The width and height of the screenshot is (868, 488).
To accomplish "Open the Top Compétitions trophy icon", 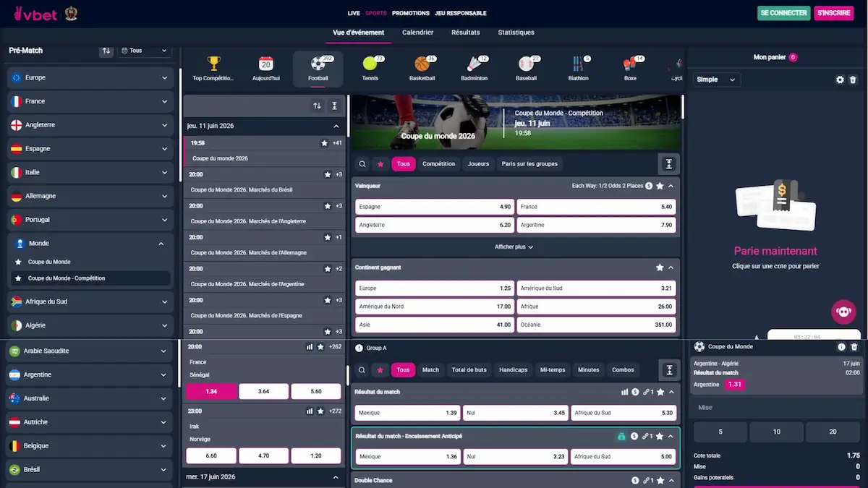I will point(213,64).
